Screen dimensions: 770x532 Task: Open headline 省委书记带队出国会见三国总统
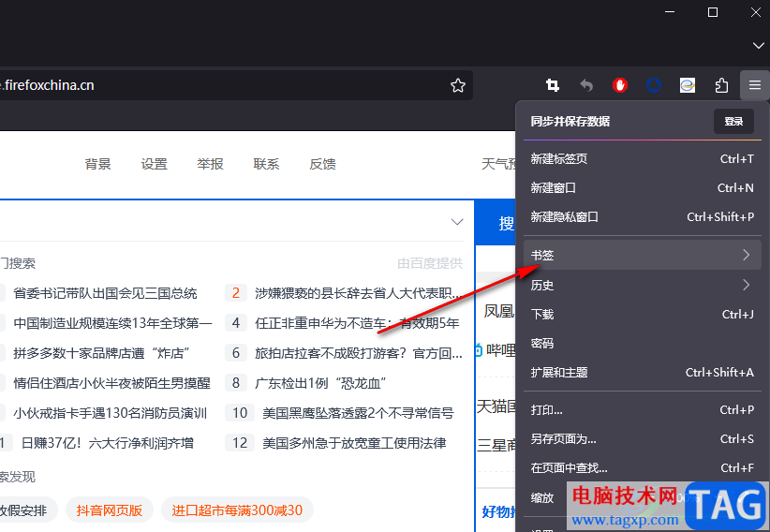tap(105, 293)
